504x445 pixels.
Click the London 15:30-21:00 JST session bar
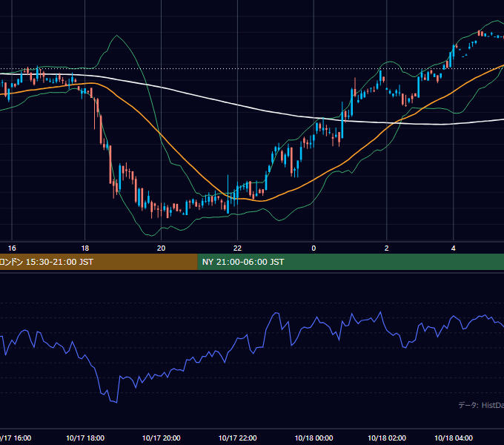tap(99, 262)
